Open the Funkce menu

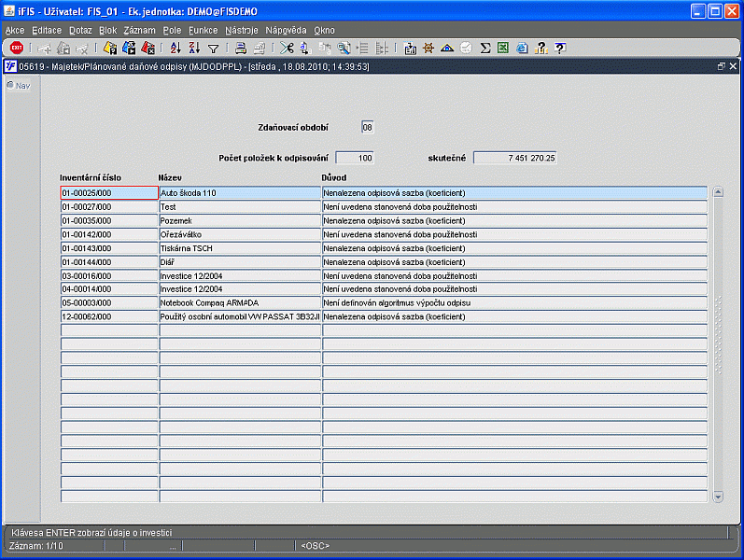(x=204, y=31)
